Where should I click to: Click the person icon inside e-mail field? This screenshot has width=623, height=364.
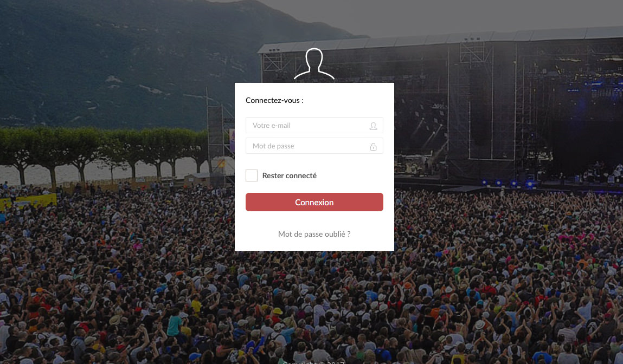pos(373,126)
